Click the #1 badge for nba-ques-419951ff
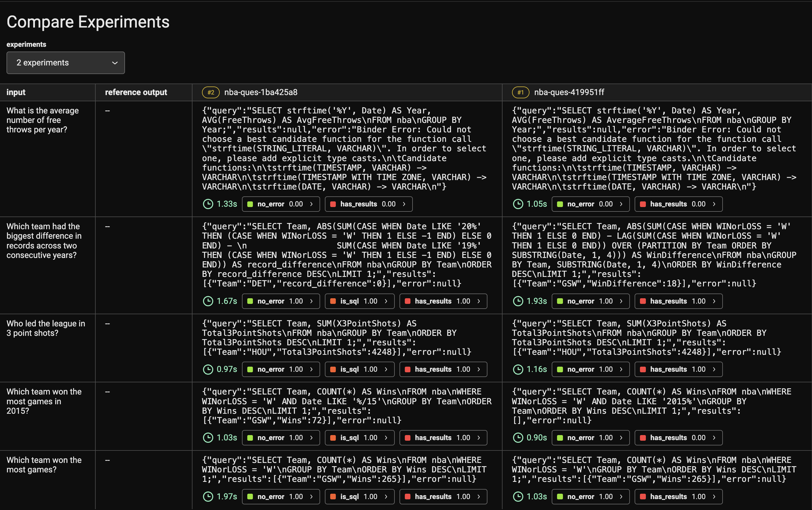Image resolution: width=812 pixels, height=510 pixels. pyautogui.click(x=521, y=92)
